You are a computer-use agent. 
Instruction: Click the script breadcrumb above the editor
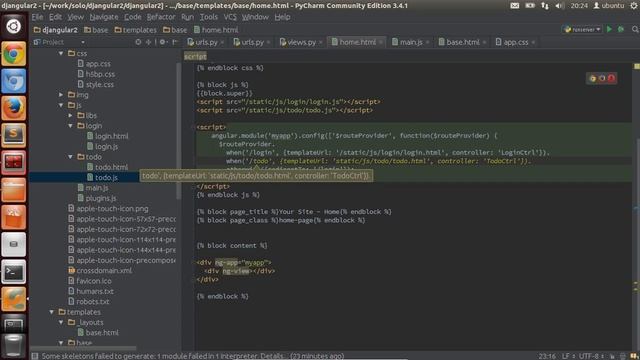[x=195, y=56]
